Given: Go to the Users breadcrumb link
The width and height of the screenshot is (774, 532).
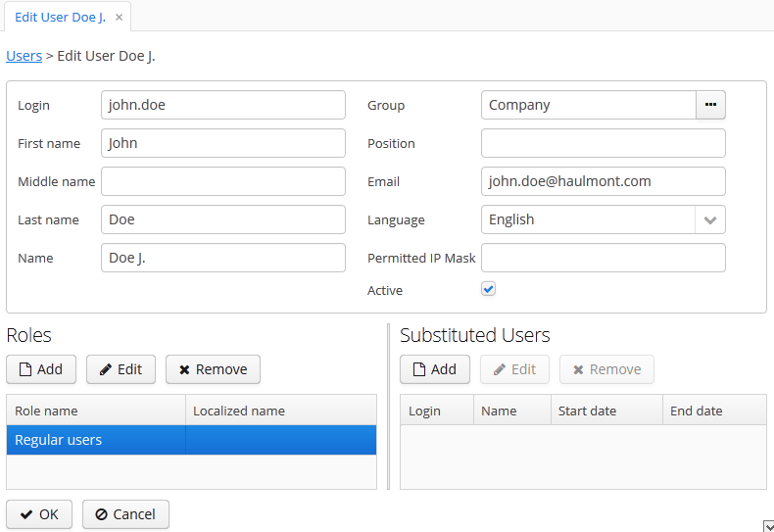Looking at the screenshot, I should pos(24,56).
